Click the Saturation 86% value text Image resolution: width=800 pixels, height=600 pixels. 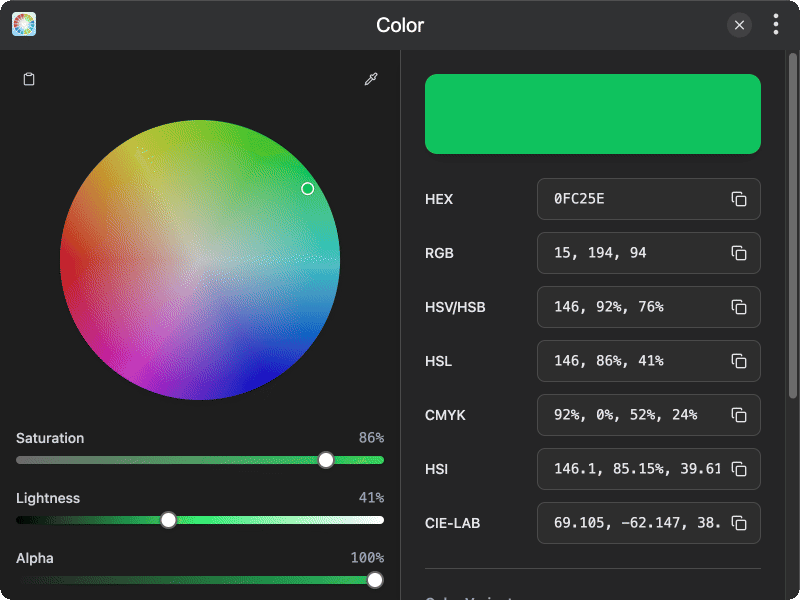pyautogui.click(x=371, y=438)
